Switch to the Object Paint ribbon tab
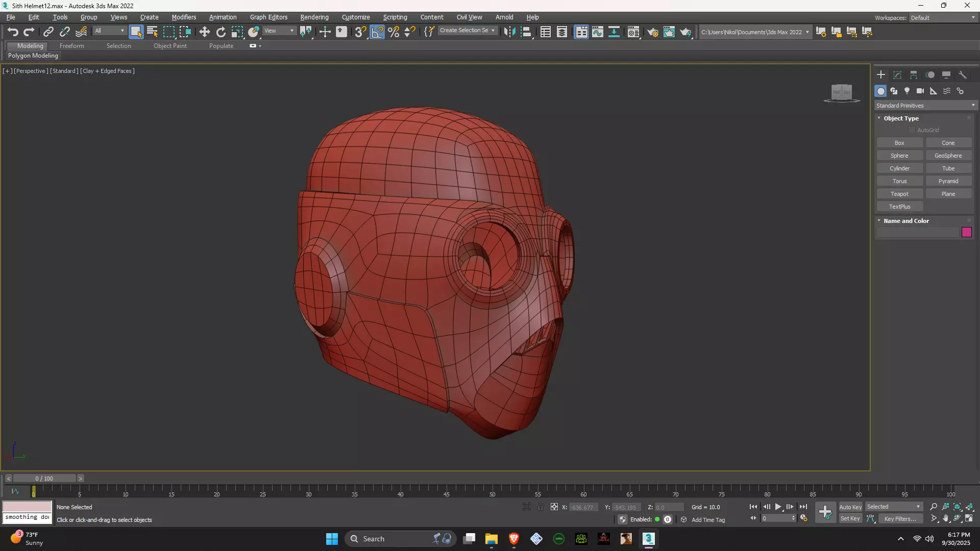The height and width of the screenshot is (551, 980). pyautogui.click(x=170, y=46)
